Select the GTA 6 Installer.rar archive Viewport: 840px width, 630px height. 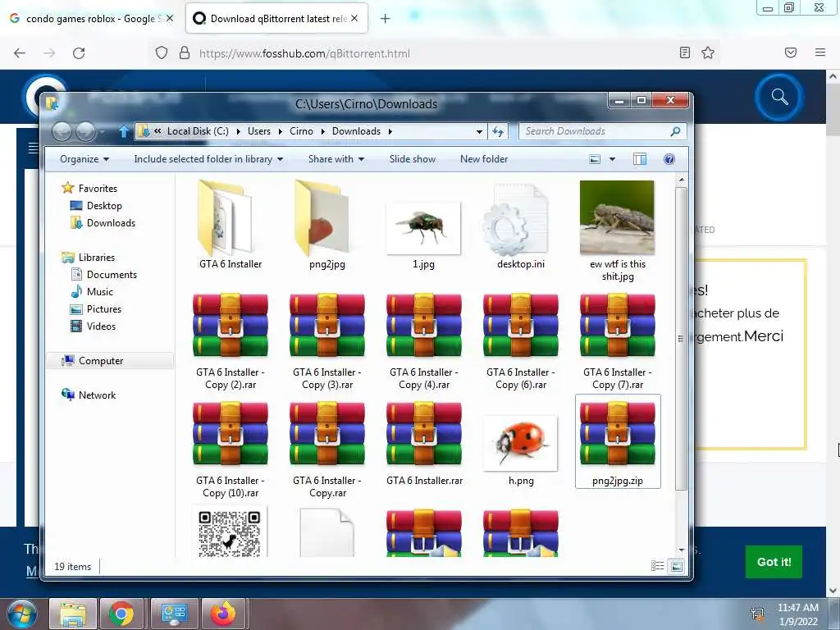click(x=424, y=433)
